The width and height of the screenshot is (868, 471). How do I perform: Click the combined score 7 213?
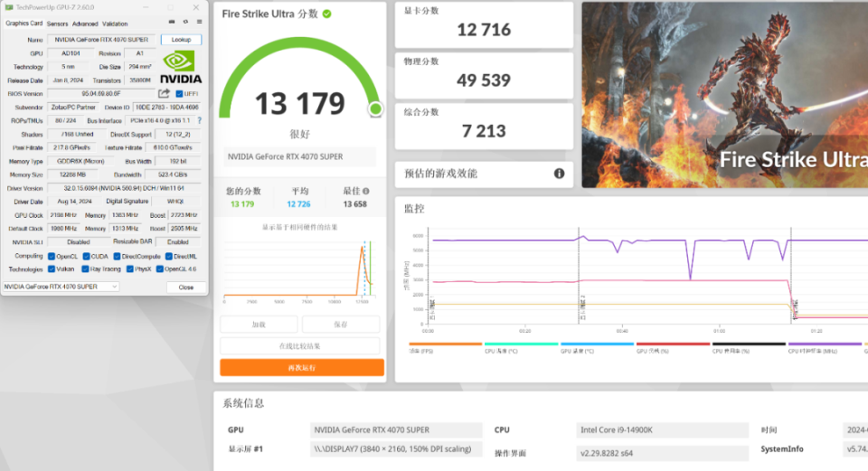(484, 131)
